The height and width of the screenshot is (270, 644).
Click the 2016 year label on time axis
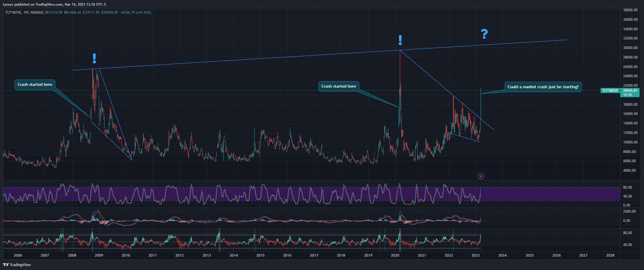[x=287, y=255]
